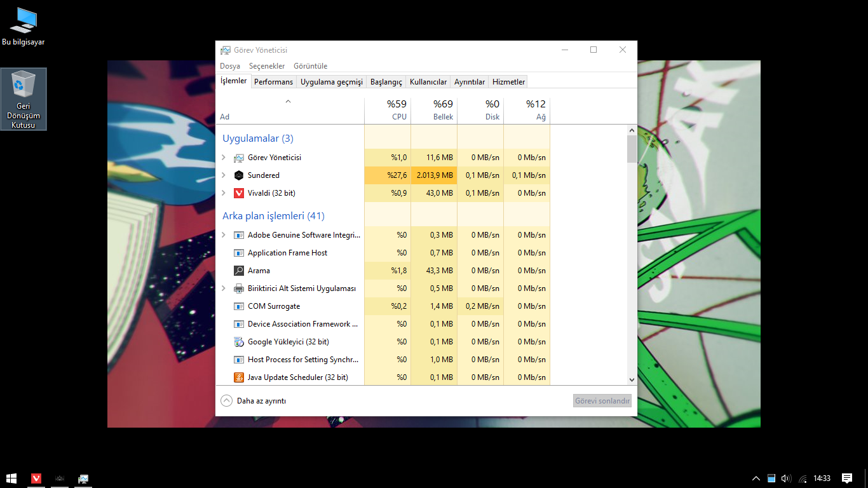Open the network Wi-Fi tray icon
The height and width of the screenshot is (488, 868).
(x=803, y=478)
